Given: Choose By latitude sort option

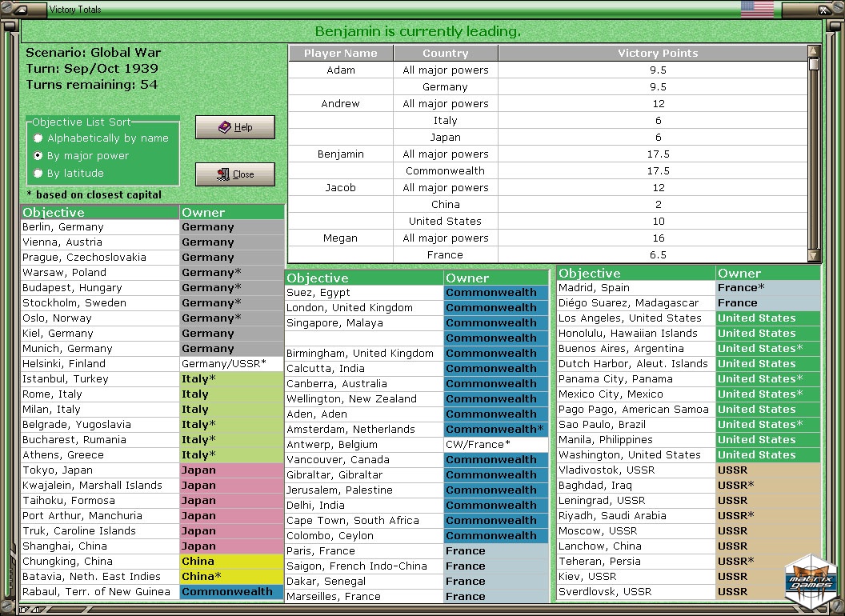Looking at the screenshot, I should (38, 174).
